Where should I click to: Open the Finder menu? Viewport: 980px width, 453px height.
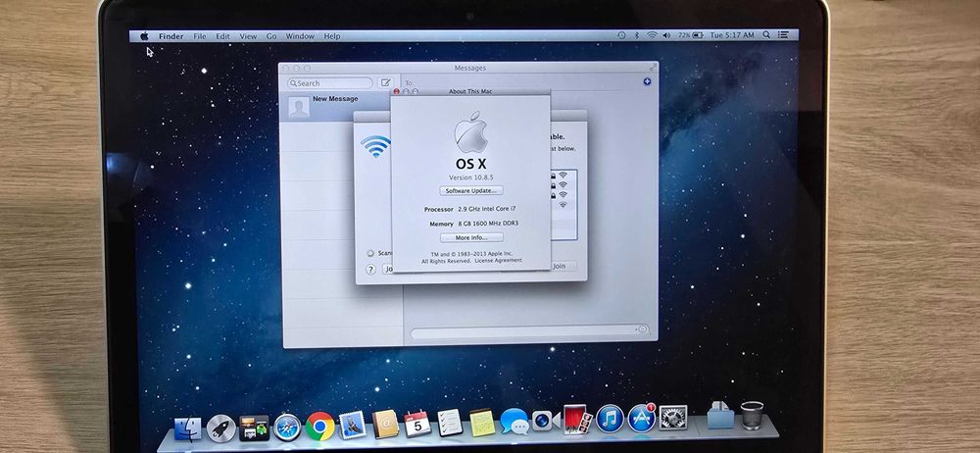(x=171, y=36)
